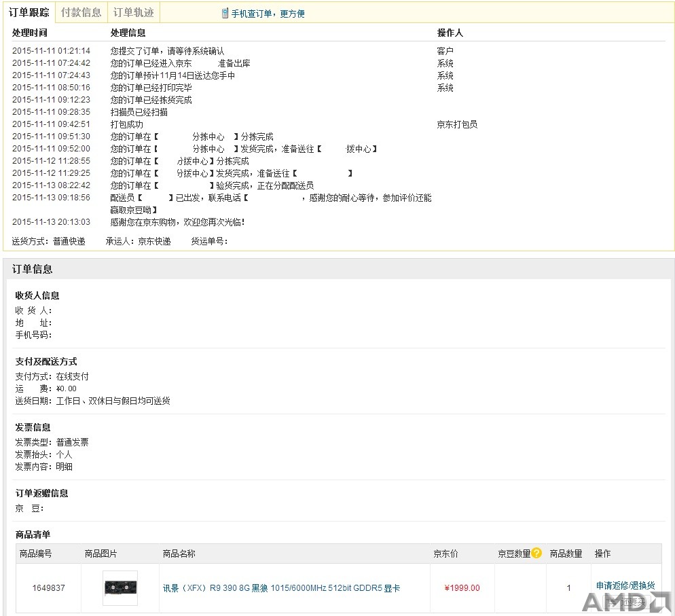Select the text 感谢您在京东购物，欢迎您再次光临！
Viewport: 675px width, 616px height.
[178, 223]
